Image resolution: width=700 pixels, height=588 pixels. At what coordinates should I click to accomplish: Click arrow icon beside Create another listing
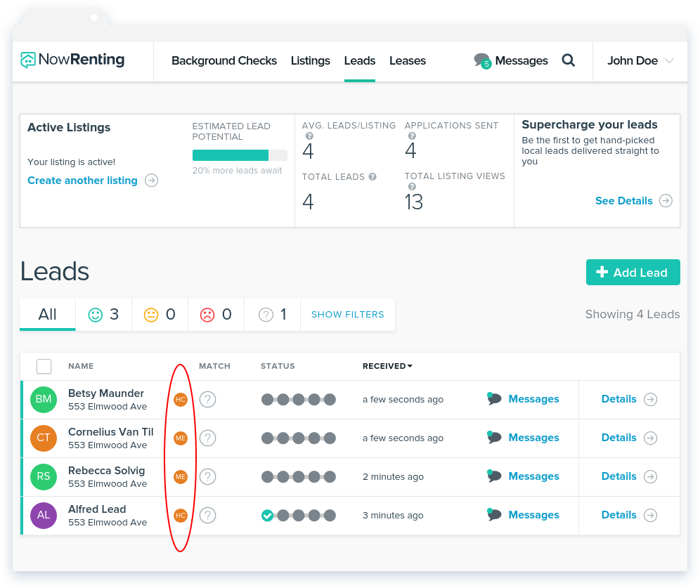coord(152,181)
